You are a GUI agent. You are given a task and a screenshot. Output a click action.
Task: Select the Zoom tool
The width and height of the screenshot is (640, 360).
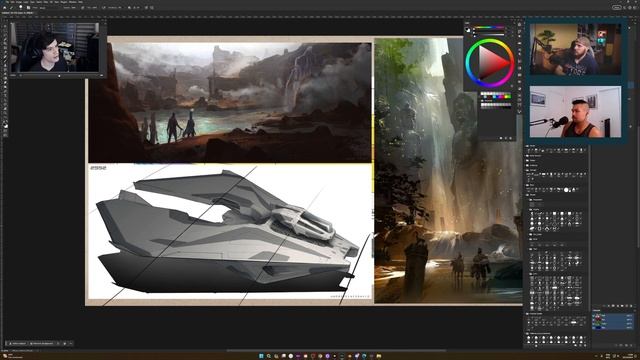coord(5,113)
